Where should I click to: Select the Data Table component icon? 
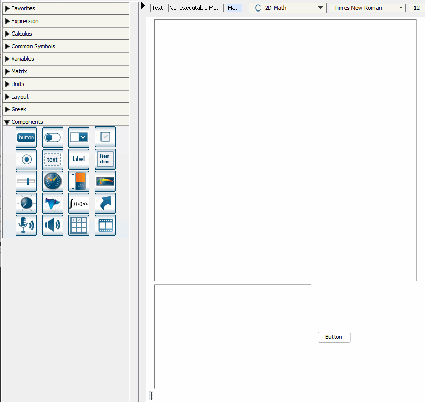tap(79, 225)
